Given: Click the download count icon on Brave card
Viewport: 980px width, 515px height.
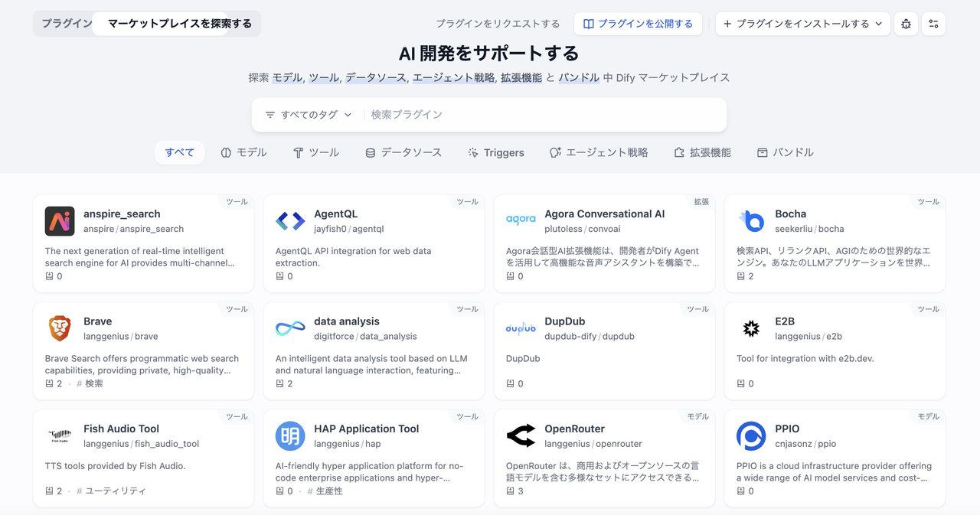Looking at the screenshot, I should point(50,383).
